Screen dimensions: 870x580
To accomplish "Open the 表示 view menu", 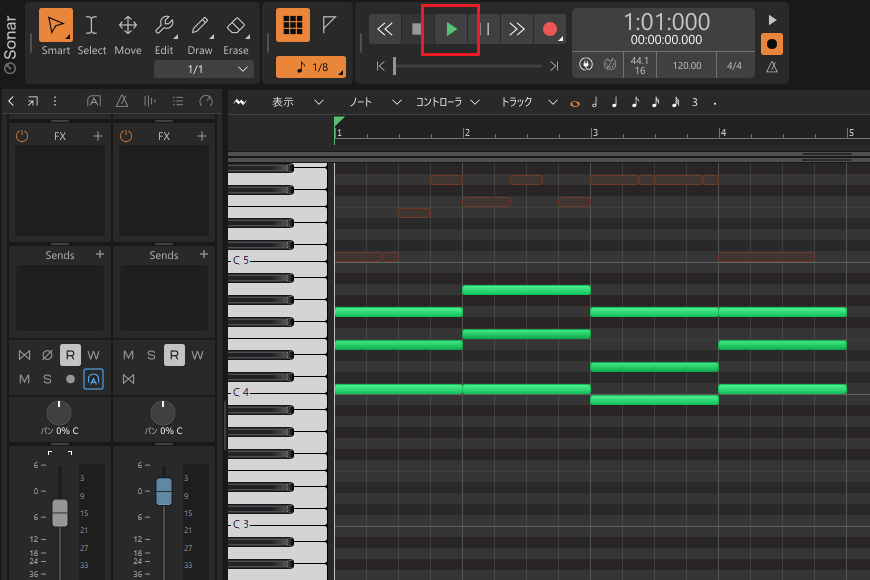I will click(x=285, y=102).
